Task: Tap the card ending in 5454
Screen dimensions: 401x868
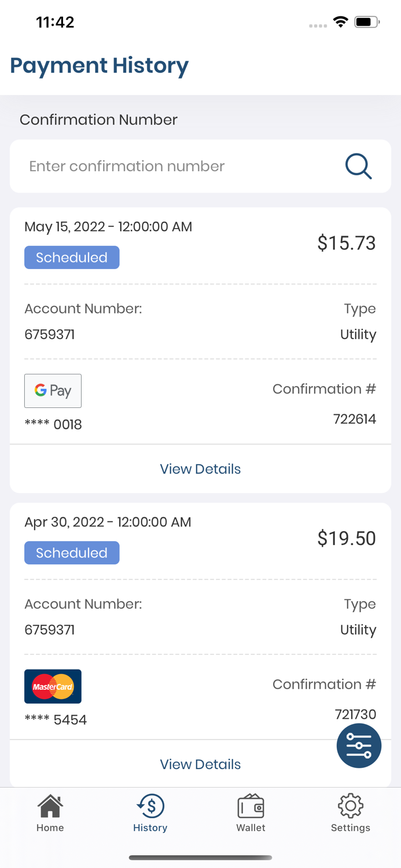Action: [x=56, y=720]
